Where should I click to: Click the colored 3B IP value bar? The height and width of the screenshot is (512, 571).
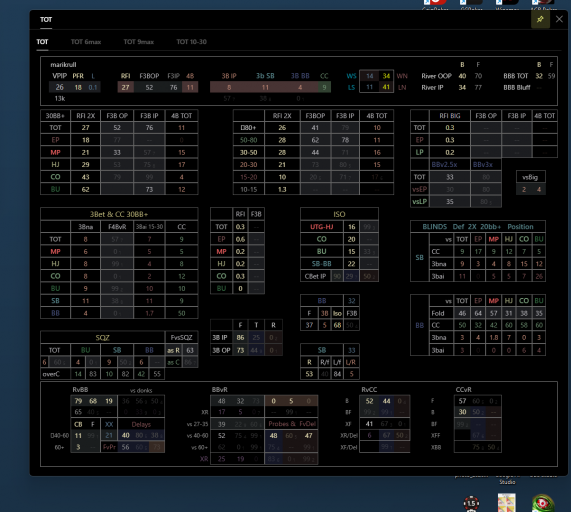click(229, 87)
